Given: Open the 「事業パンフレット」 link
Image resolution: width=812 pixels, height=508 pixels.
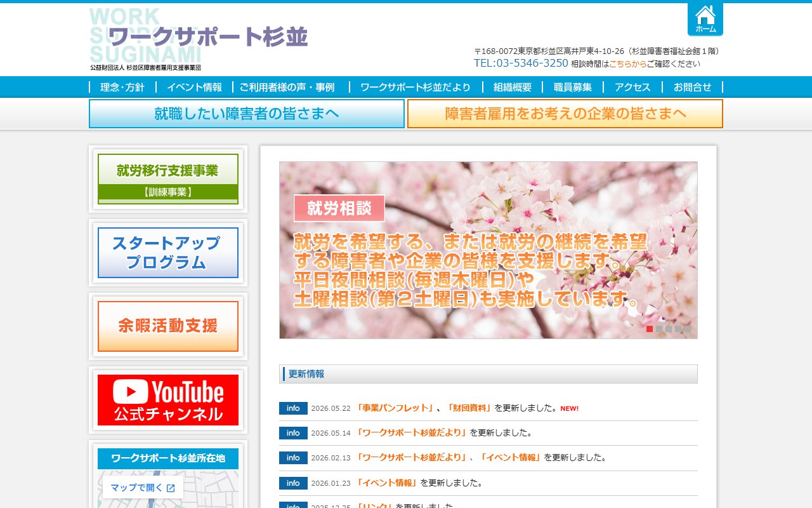Looking at the screenshot, I should [x=396, y=408].
